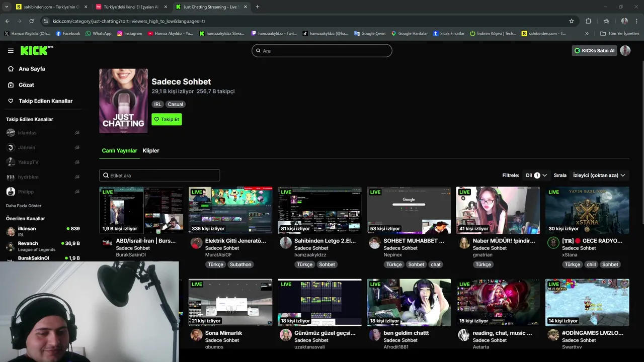Select chill tag under xStana
The height and width of the screenshot is (362, 644).
pos(591,264)
